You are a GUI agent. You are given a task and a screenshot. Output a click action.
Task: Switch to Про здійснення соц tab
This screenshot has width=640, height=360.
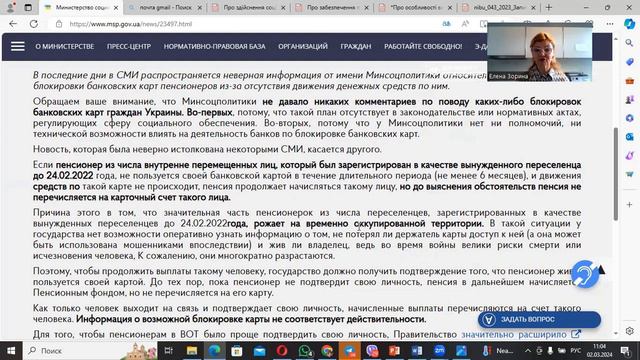point(249,8)
